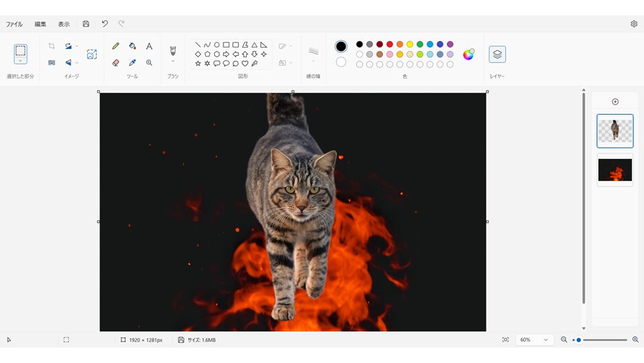Select the Lightning bolt shape

point(254,63)
